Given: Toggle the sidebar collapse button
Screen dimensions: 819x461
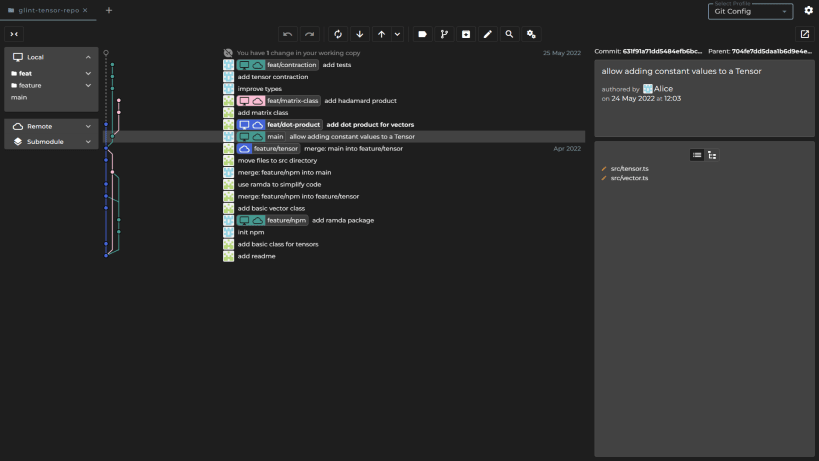Looking at the screenshot, I should pyautogui.click(x=14, y=34).
